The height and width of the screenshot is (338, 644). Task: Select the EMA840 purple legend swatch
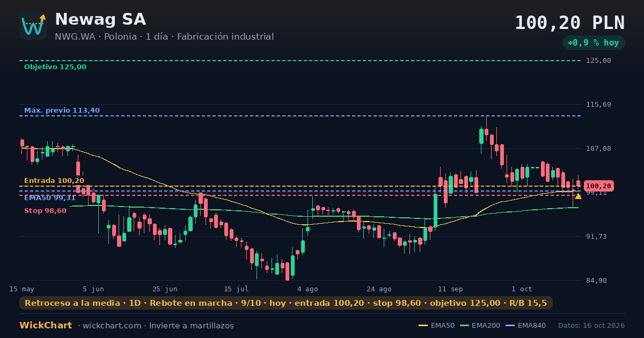[510, 326]
